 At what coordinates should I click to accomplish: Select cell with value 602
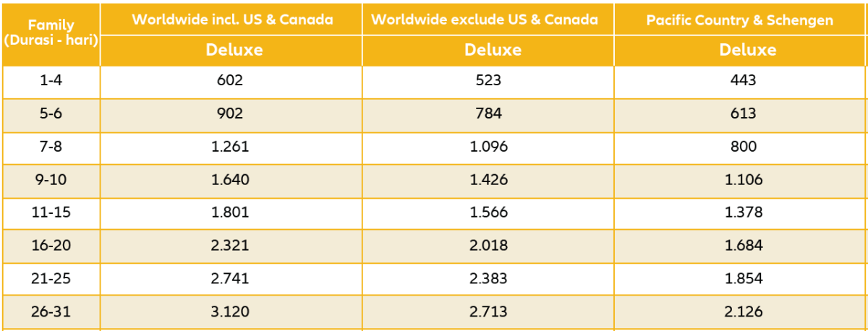point(230,81)
